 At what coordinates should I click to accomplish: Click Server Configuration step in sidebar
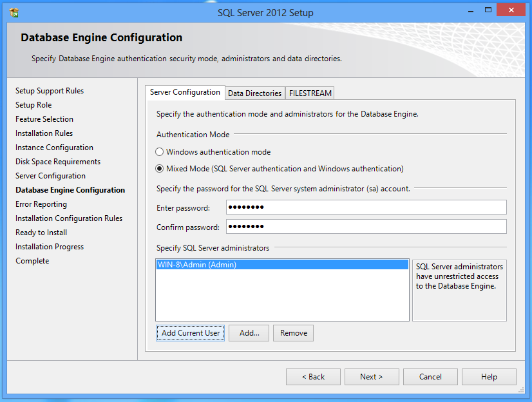(50, 176)
